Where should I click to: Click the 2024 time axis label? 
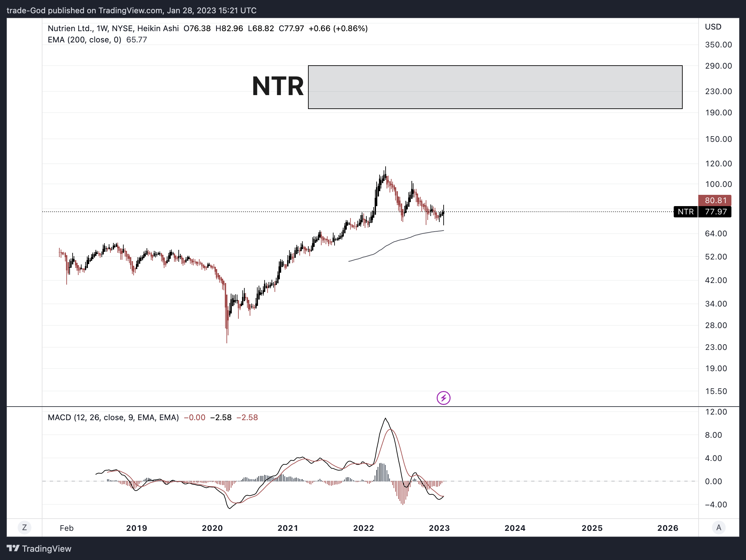pos(515,528)
